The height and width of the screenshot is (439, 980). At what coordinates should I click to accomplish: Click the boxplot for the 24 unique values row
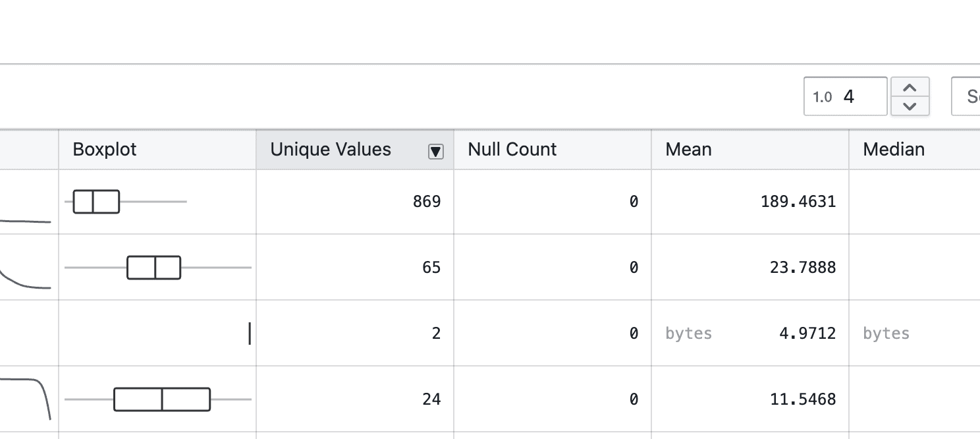[x=162, y=399]
